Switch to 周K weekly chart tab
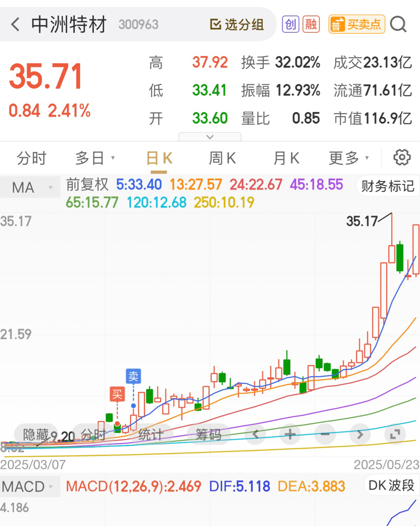Screen dimensions: 420x526 pos(222,158)
